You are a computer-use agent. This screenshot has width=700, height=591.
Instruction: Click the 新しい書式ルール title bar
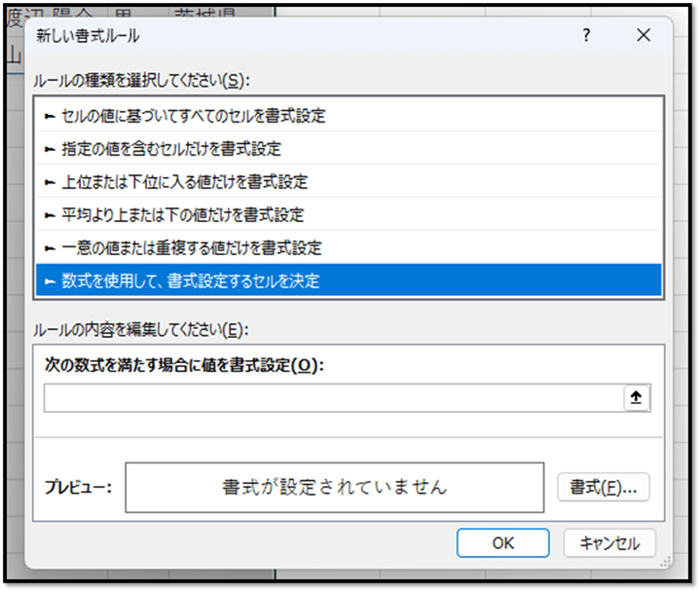tap(292, 36)
